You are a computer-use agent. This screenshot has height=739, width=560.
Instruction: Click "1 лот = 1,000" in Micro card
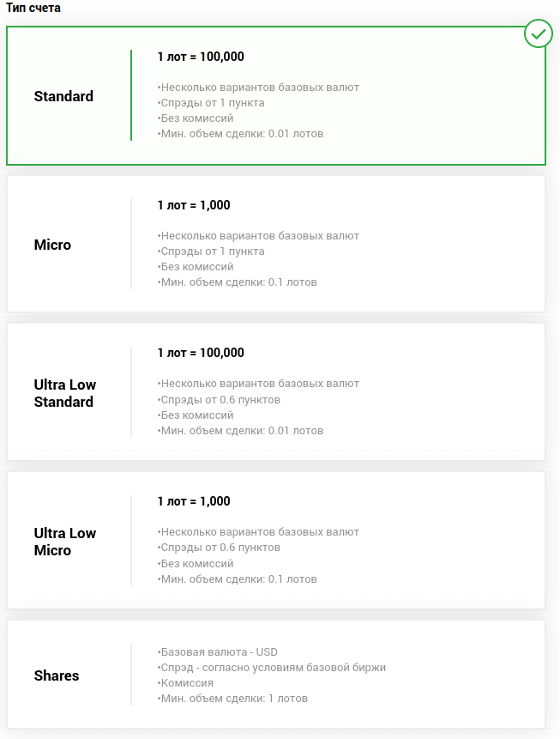tap(194, 205)
